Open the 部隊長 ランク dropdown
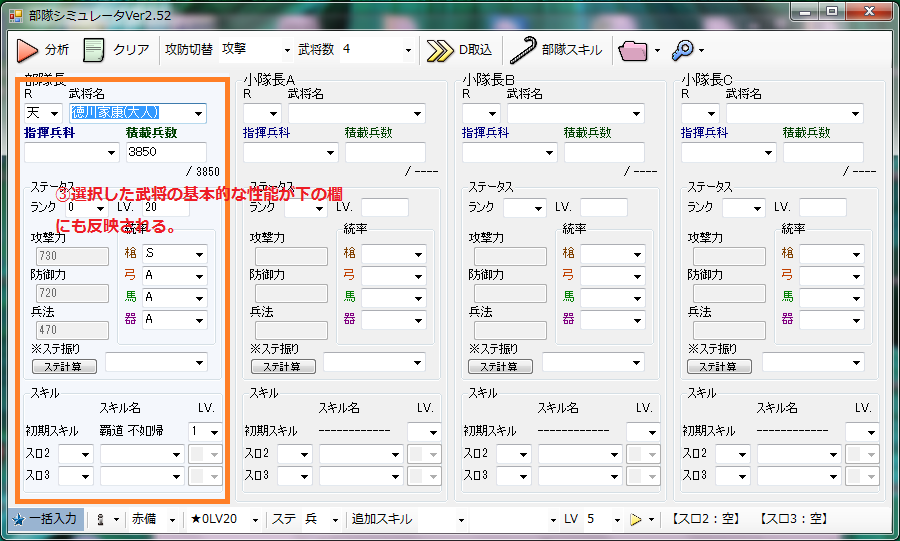Screen dimensions: 900x541 coord(100,208)
